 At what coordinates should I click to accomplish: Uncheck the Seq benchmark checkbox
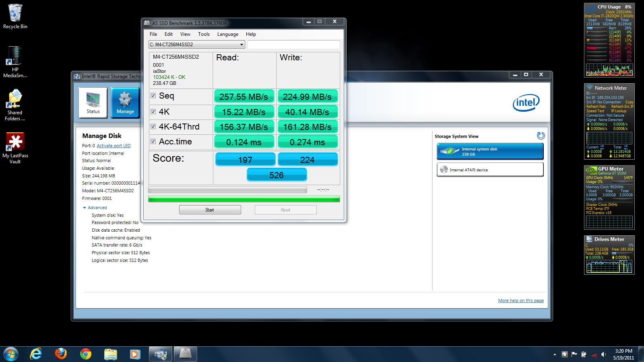pos(153,96)
